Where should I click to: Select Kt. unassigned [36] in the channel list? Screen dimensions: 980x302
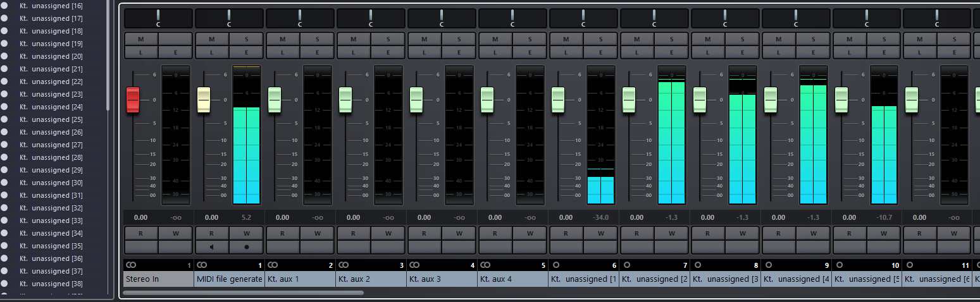(57, 258)
